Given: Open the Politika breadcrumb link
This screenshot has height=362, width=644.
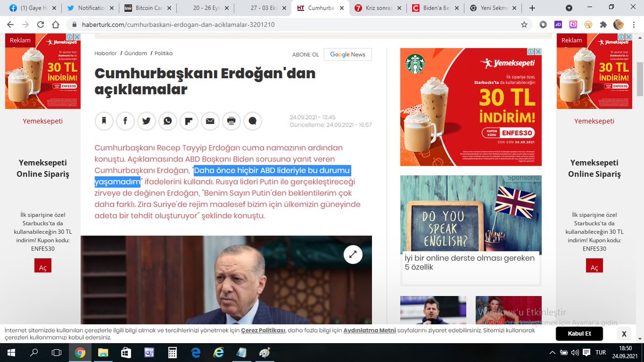Looking at the screenshot, I should (x=164, y=53).
